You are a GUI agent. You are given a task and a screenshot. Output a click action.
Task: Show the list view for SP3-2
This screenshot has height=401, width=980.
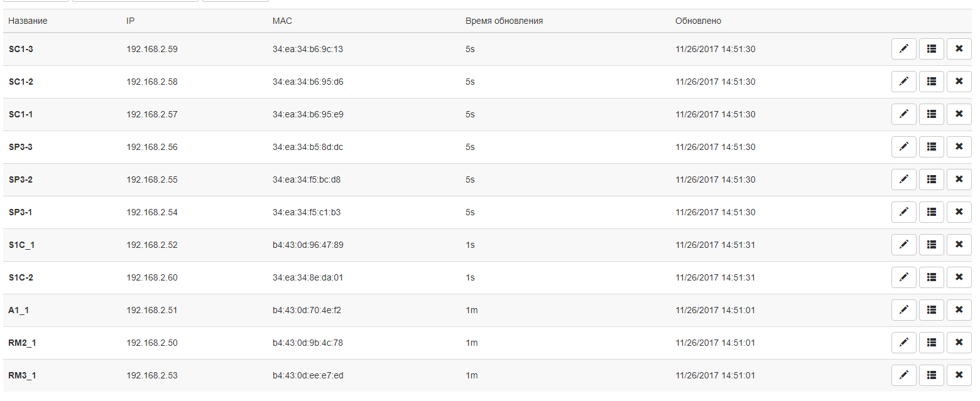coord(932,179)
